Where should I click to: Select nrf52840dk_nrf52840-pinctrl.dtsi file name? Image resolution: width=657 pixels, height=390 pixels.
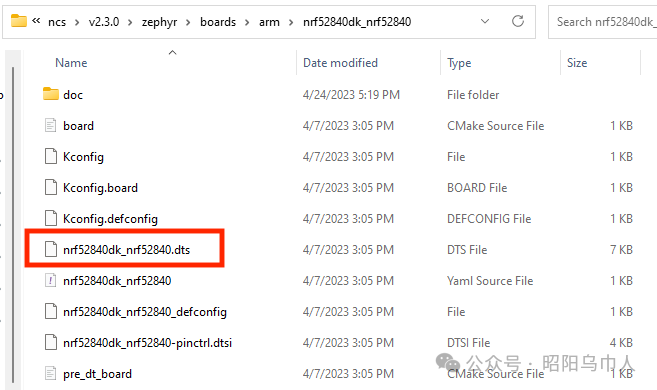147,343
